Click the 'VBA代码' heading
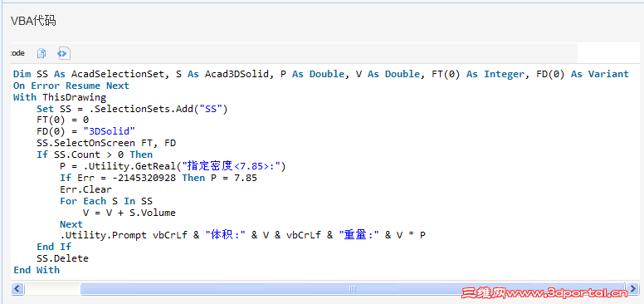Screen dimensions: 644x304 (33, 21)
